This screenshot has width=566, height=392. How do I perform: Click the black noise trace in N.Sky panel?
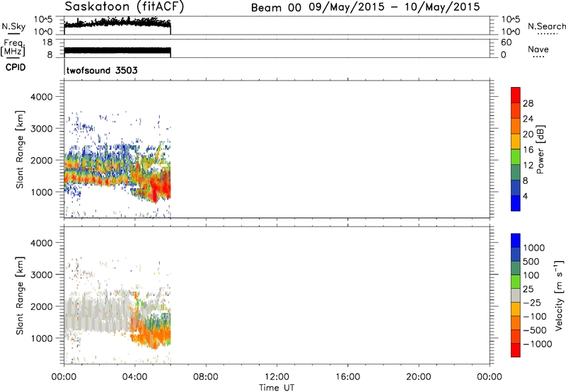point(117,23)
